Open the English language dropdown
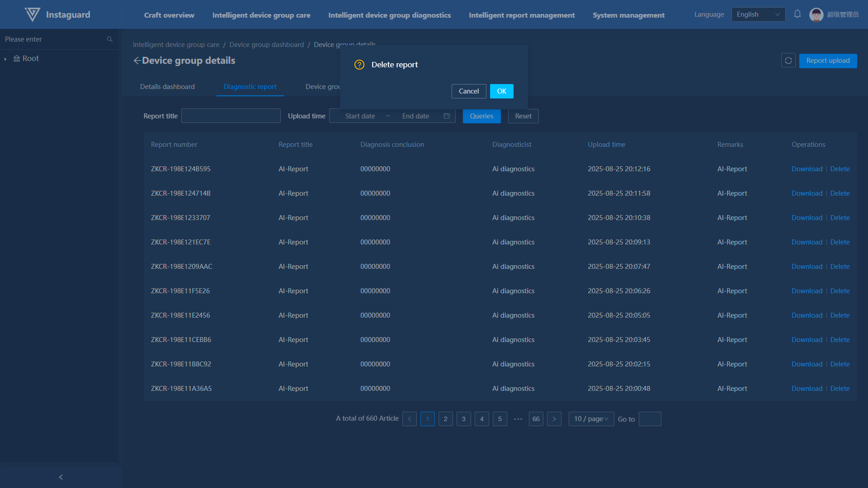This screenshot has width=868, height=488. 758,14
